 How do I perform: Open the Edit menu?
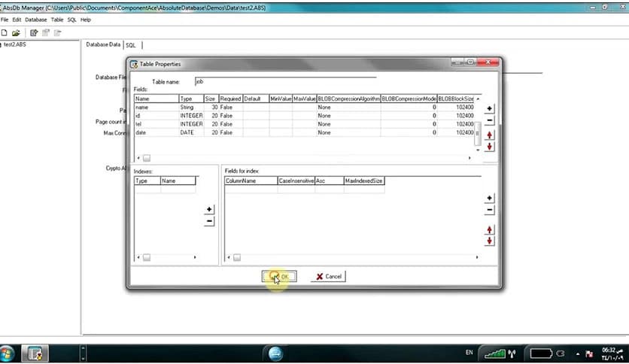17,20
